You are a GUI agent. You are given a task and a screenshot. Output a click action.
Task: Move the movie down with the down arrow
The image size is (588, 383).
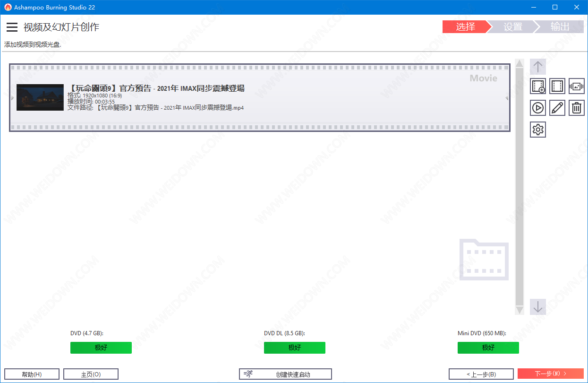(x=538, y=307)
